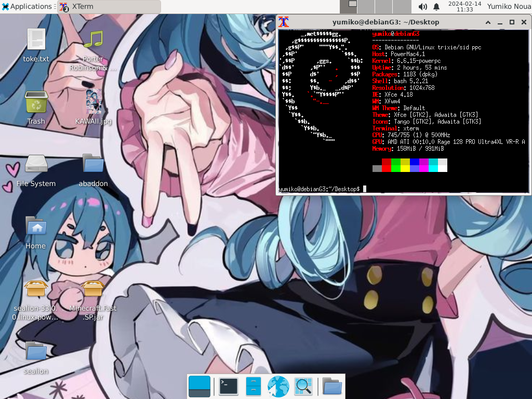Click the "Memory: 158MiB / 991MiB" line
This screenshot has width=532, height=399.
click(408, 149)
